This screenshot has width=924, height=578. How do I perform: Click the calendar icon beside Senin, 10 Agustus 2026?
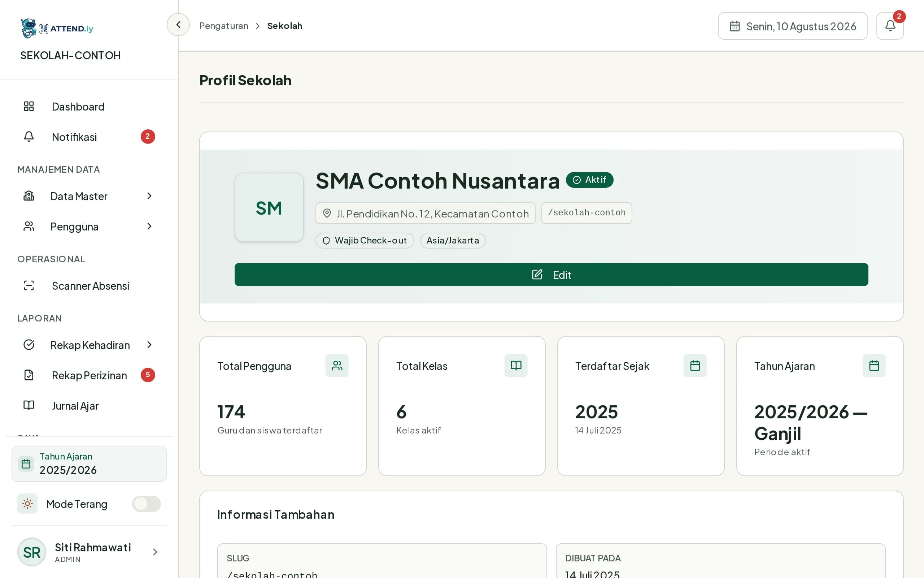[735, 26]
